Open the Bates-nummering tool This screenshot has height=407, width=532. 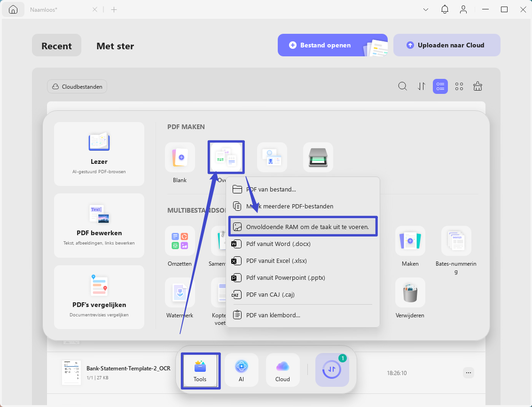456,241
